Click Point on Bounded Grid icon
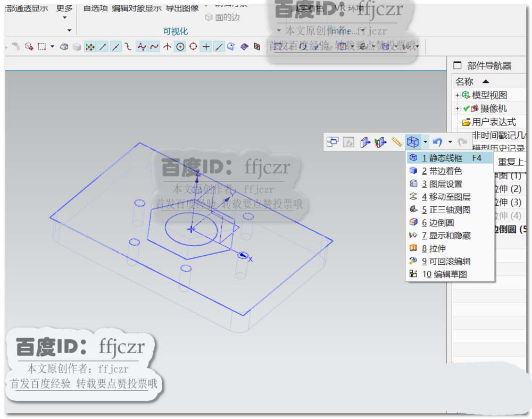Image resolution: width=532 pixels, height=419 pixels. (x=257, y=47)
